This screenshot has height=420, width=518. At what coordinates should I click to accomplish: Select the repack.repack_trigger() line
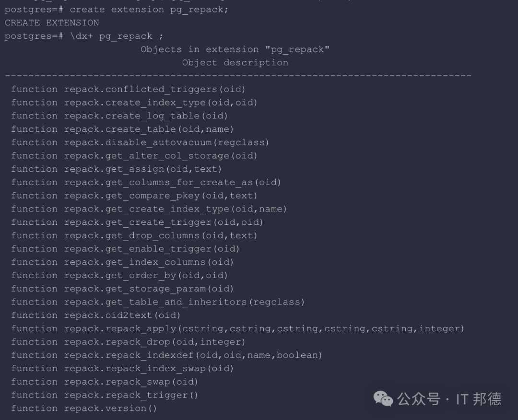(105, 395)
